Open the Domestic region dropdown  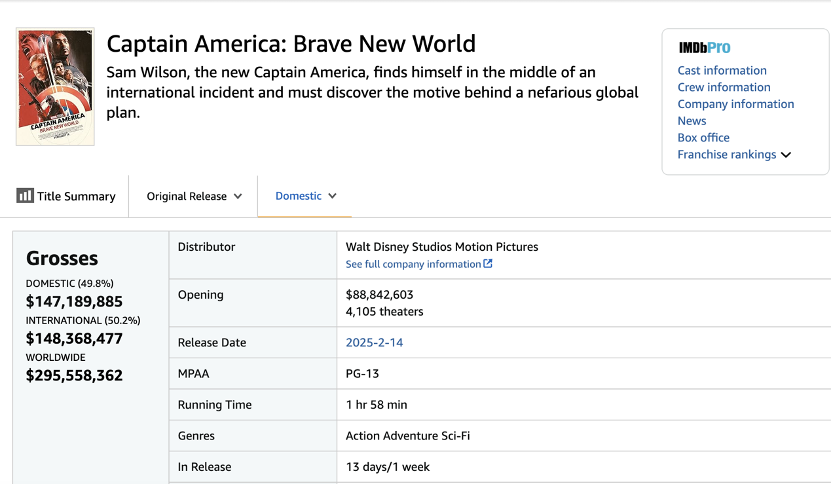click(306, 196)
